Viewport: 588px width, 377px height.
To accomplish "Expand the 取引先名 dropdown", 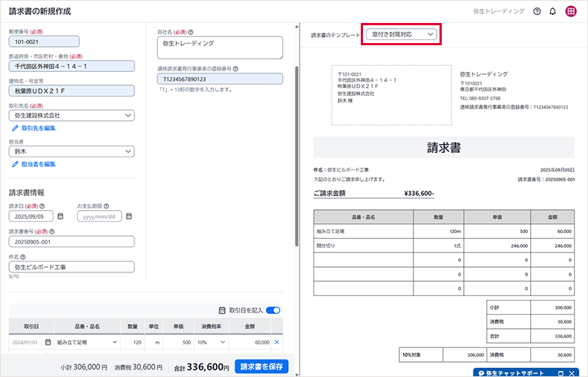I will pos(72,116).
